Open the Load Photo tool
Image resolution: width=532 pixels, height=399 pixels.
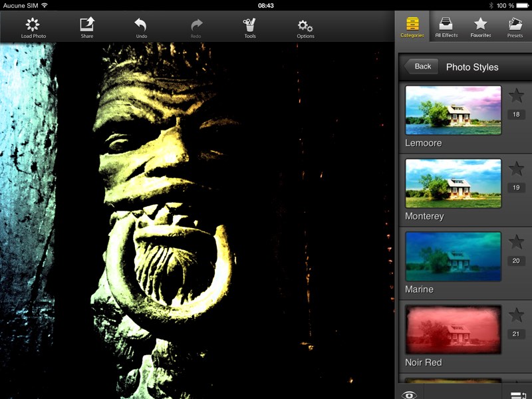point(33,28)
